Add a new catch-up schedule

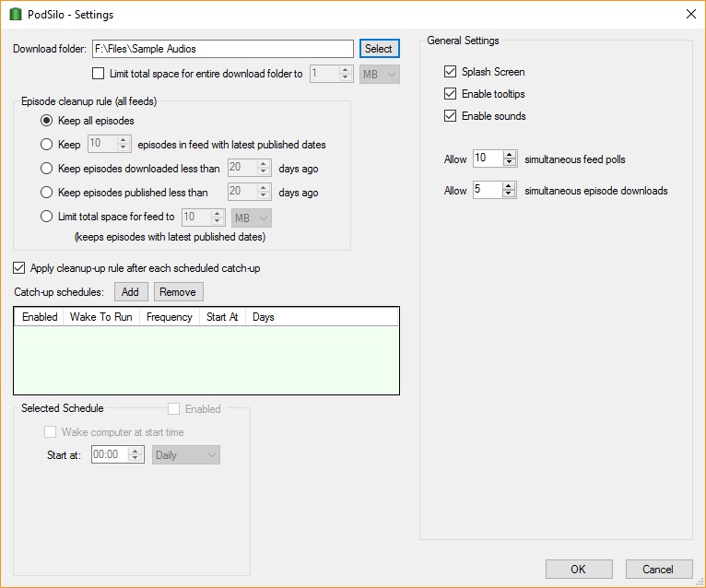(130, 292)
